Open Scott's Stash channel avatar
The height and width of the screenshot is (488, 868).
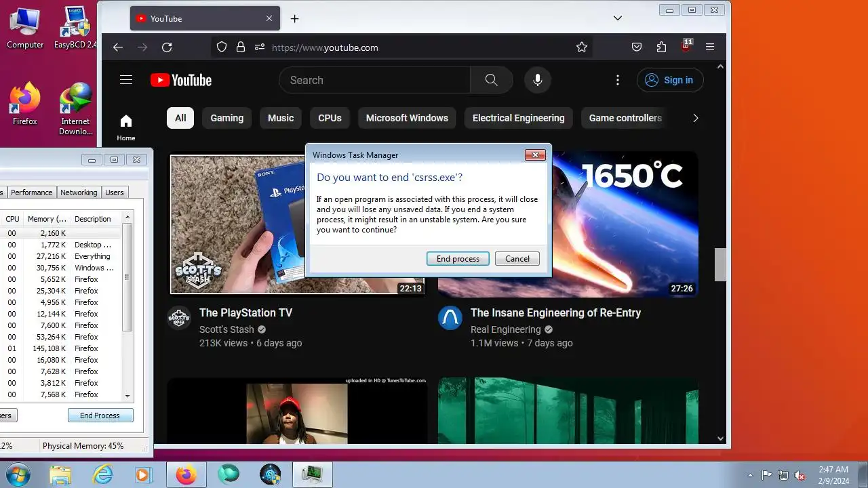click(179, 318)
